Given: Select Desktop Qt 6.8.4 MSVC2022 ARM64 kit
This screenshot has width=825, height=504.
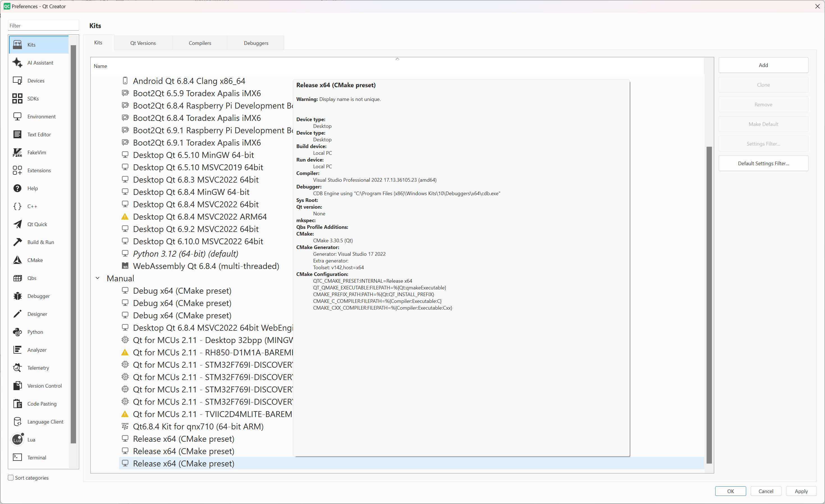Looking at the screenshot, I should [x=200, y=217].
